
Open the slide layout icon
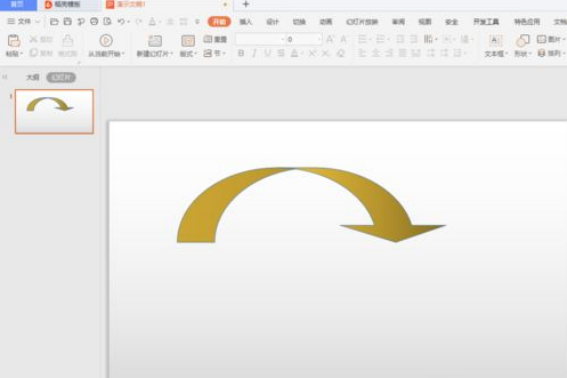tap(188, 41)
